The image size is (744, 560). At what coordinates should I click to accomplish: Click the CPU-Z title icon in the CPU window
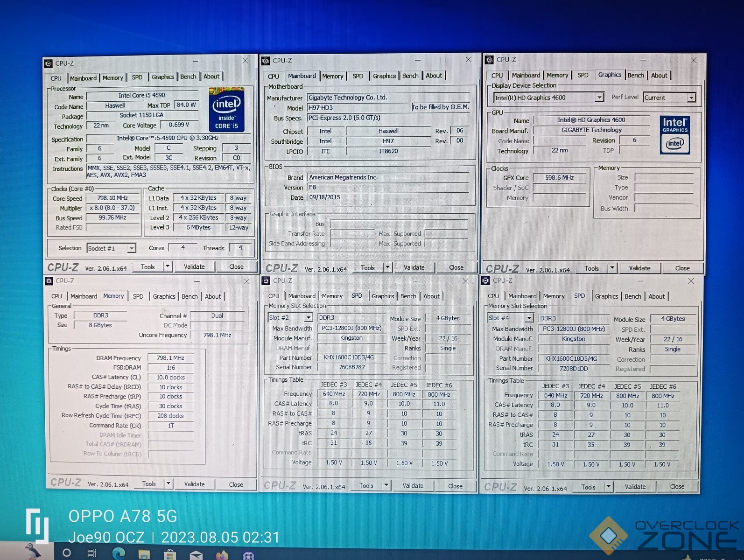pyautogui.click(x=48, y=63)
